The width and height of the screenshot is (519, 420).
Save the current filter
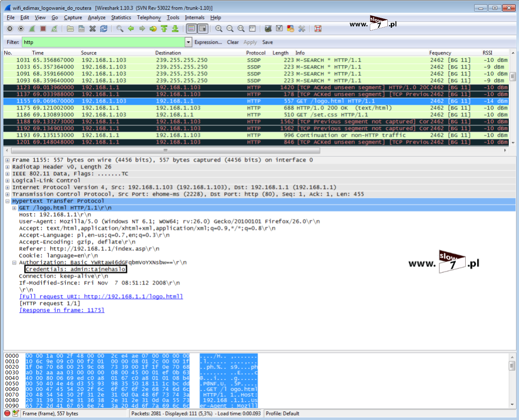pos(268,42)
